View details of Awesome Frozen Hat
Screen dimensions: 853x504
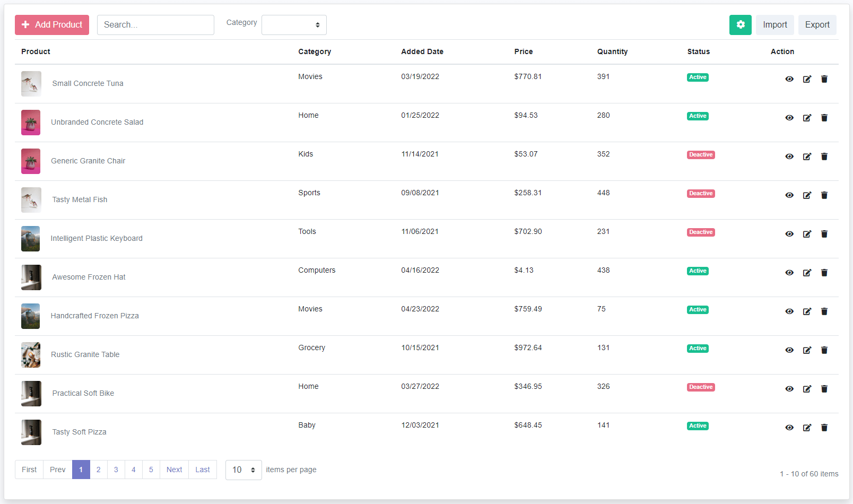pyautogui.click(x=789, y=273)
